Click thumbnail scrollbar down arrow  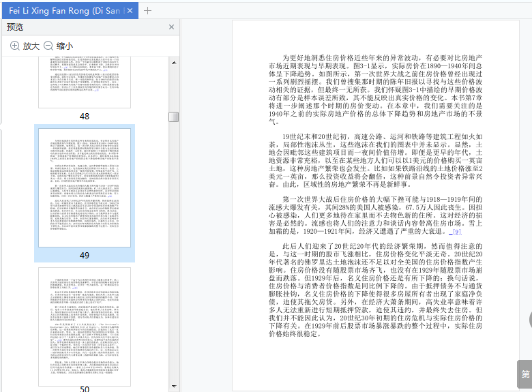coord(174,387)
